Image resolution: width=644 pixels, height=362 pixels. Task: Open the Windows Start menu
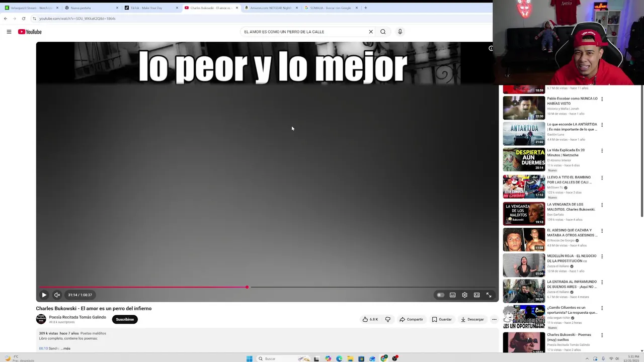pyautogui.click(x=249, y=358)
